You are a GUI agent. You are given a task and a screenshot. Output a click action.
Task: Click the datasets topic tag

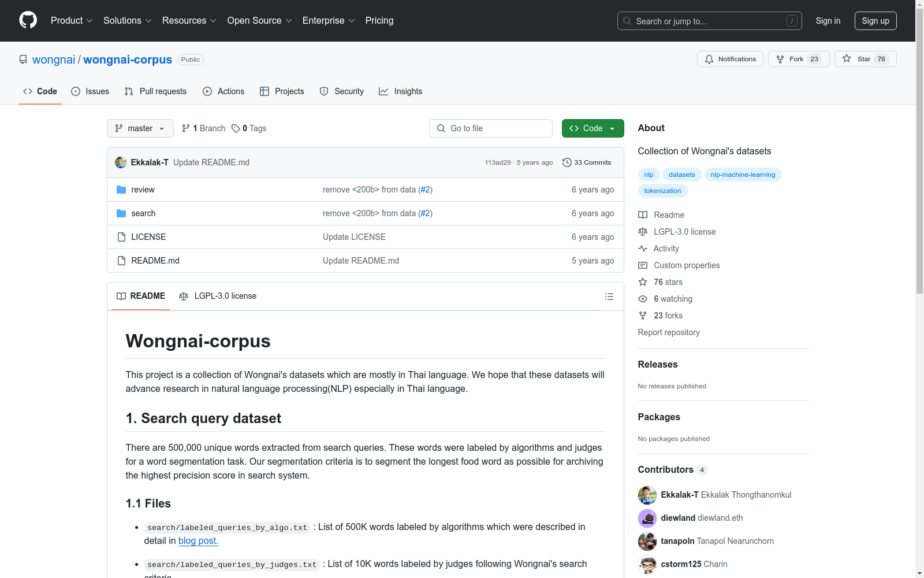[x=682, y=175]
